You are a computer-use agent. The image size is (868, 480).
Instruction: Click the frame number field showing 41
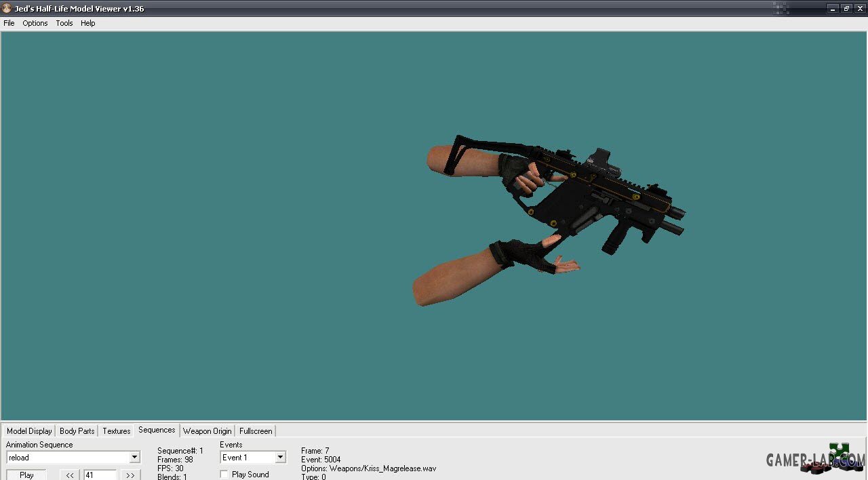point(100,475)
